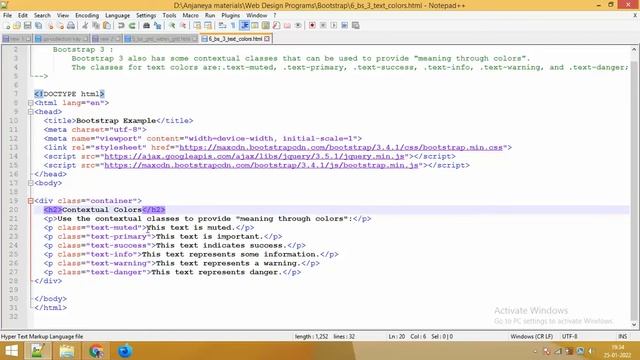Image resolution: width=640 pixels, height=360 pixels.
Task: Click the vertical scrollbar up arrow
Action: [634, 49]
